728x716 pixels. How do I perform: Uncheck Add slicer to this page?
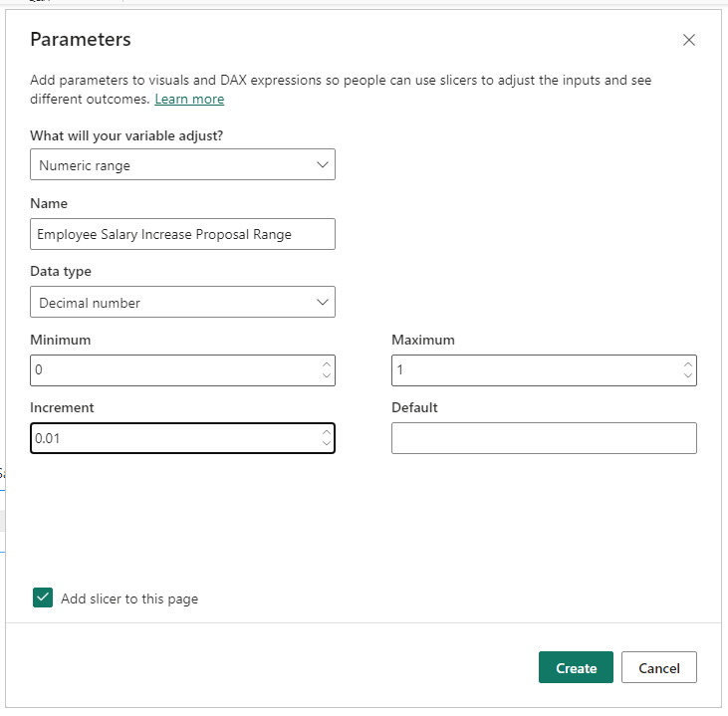(x=43, y=597)
